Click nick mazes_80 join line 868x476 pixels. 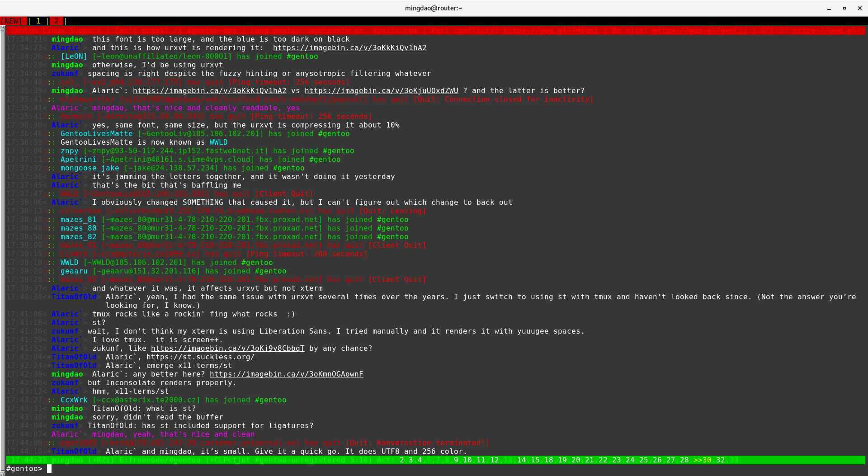[x=79, y=228]
